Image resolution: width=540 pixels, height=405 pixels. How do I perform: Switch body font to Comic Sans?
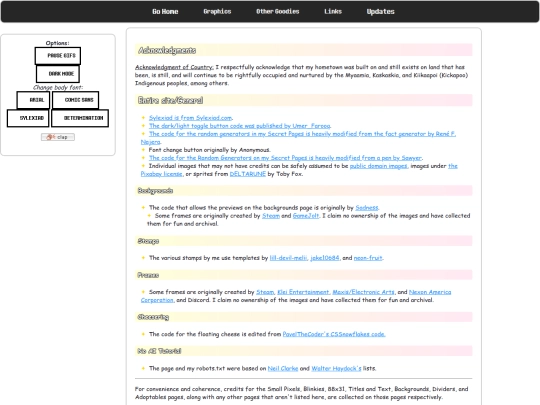[x=75, y=100]
